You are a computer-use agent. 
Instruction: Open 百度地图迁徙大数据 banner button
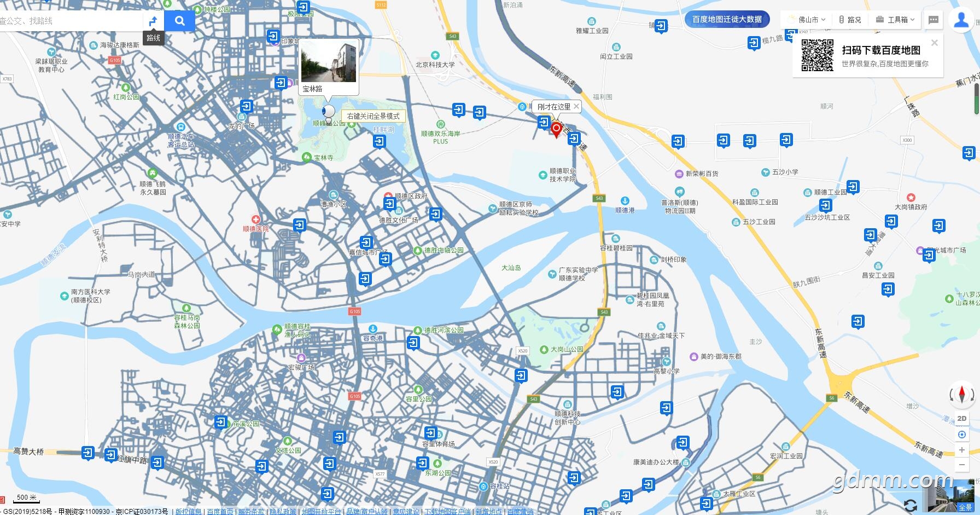727,20
